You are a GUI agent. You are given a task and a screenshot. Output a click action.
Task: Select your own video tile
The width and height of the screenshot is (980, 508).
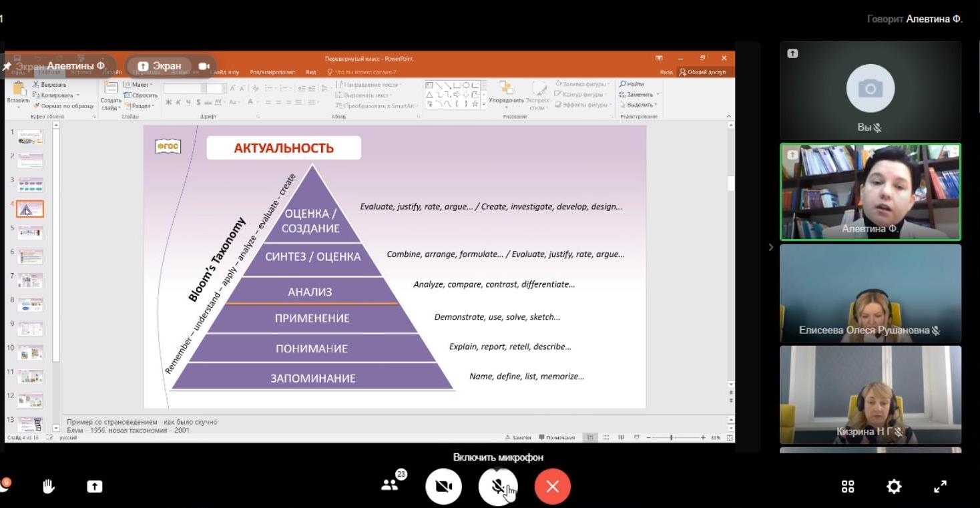point(870,90)
